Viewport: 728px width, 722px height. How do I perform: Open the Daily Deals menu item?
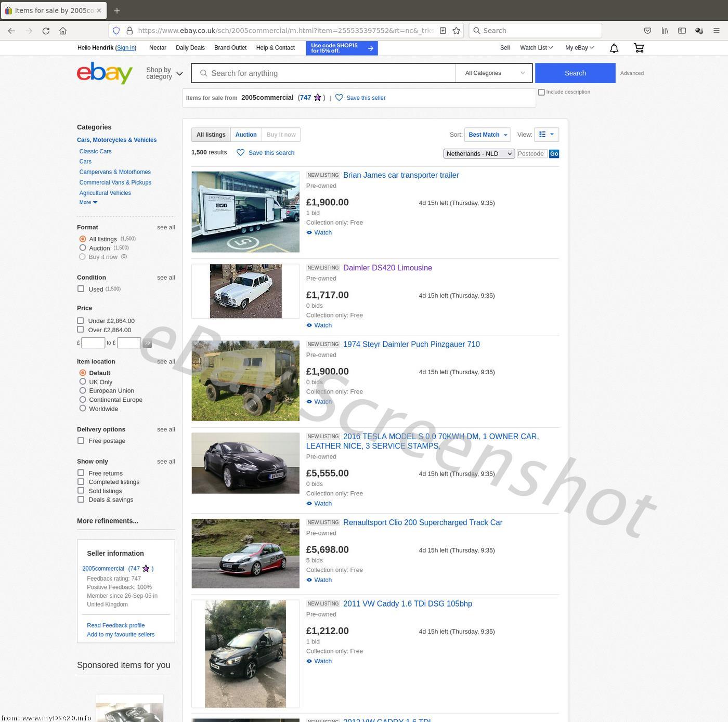(x=190, y=48)
